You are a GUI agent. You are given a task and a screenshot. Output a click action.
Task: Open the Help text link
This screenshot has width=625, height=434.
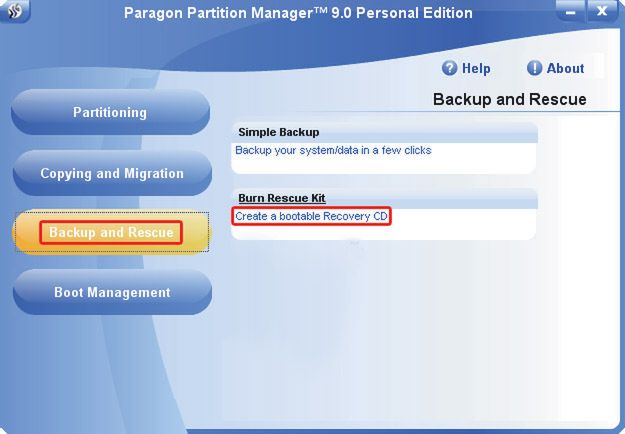tap(476, 69)
